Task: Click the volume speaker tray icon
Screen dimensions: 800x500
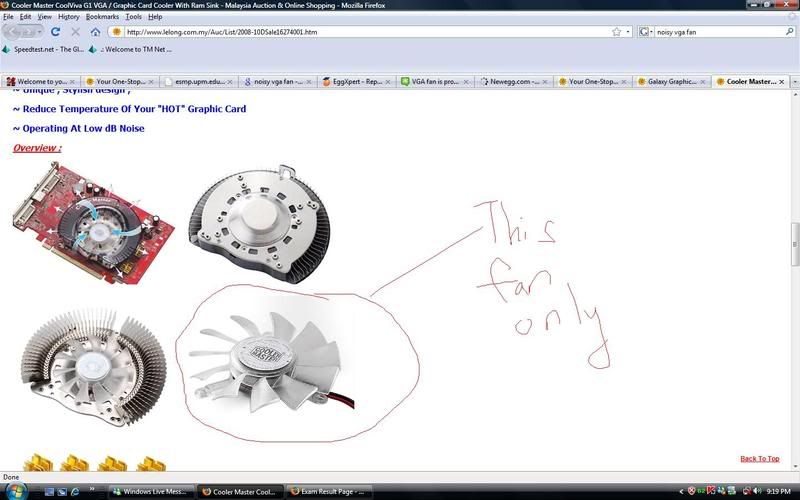Action: [x=757, y=491]
